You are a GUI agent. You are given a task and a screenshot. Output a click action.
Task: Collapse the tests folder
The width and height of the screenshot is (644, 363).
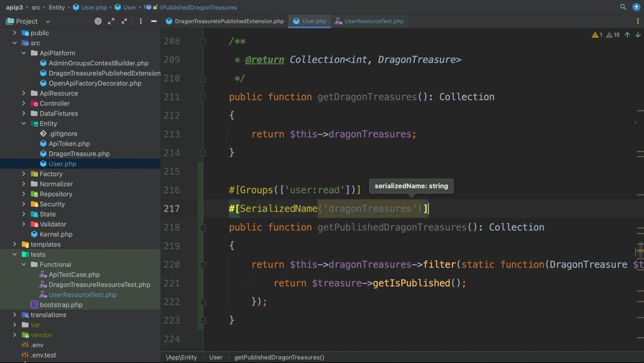point(15,254)
